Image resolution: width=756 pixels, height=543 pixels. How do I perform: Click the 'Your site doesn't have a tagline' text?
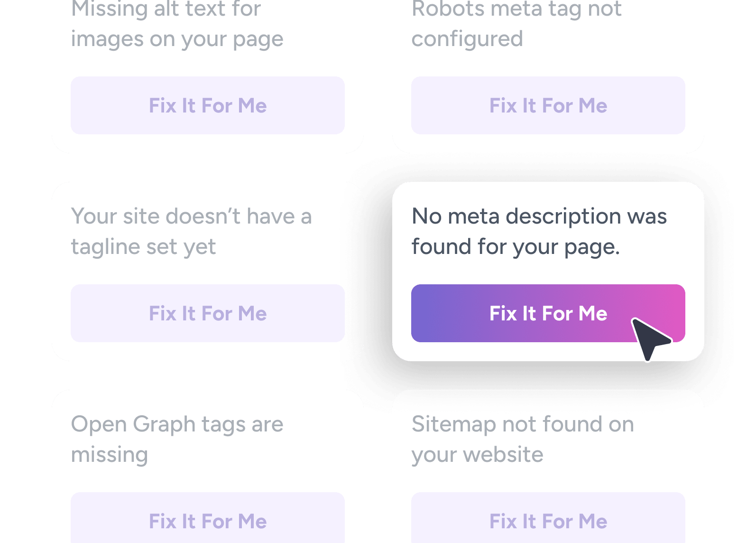coord(191,231)
